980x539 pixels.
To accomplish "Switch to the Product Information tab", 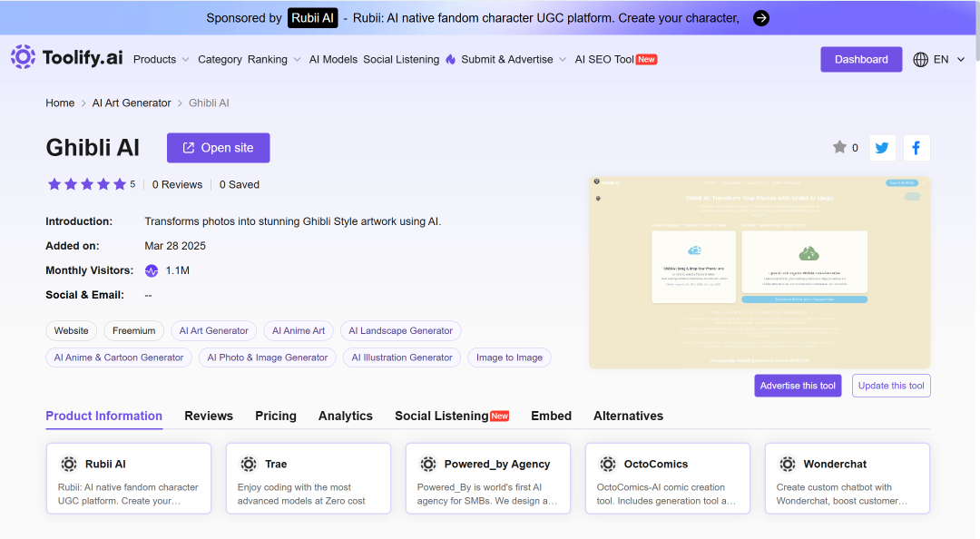I will (x=103, y=416).
